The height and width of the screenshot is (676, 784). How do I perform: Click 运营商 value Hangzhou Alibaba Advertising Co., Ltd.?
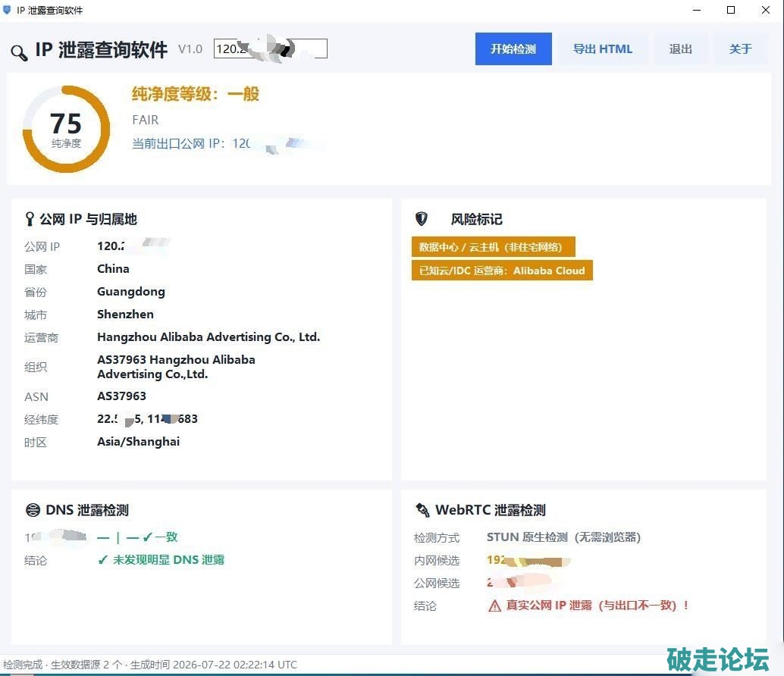[x=209, y=337]
